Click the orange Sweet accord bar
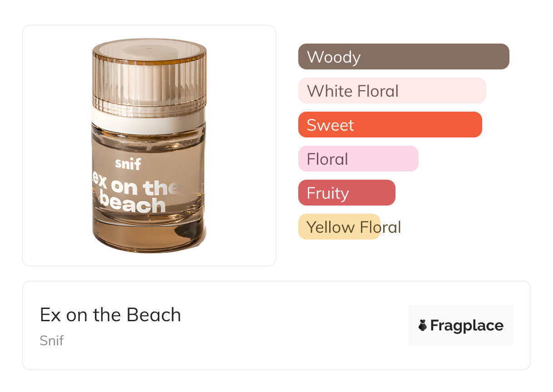This screenshot has width=553, height=392. pos(390,125)
